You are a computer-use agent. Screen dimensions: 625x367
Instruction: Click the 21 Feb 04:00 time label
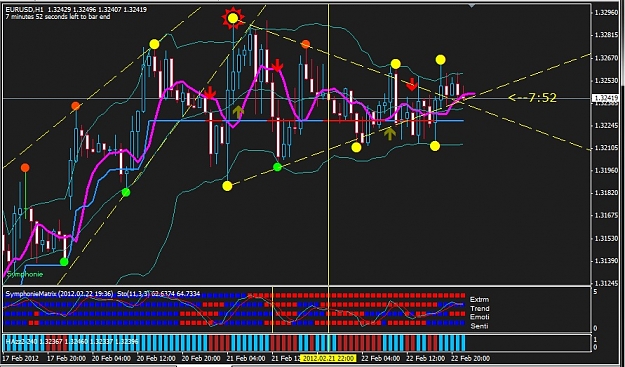click(x=246, y=358)
